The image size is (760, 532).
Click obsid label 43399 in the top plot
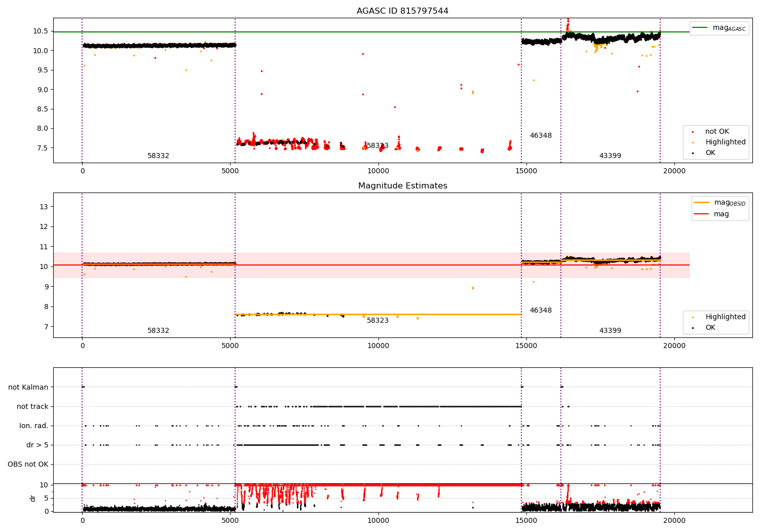point(610,156)
